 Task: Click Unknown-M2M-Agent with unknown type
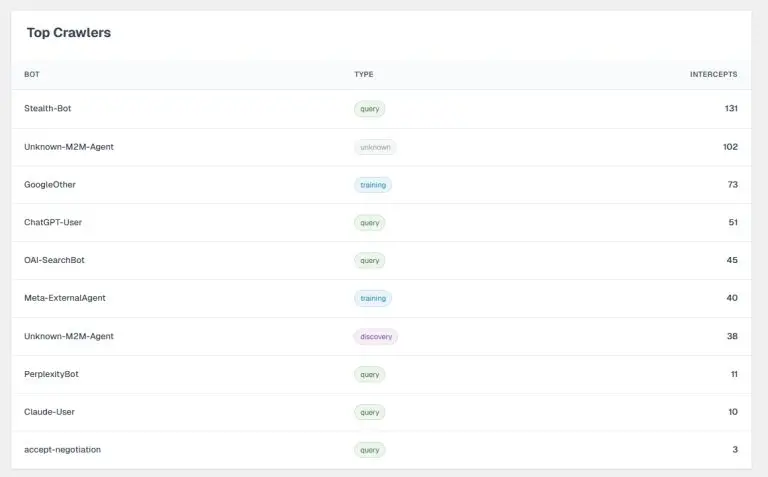(69, 146)
